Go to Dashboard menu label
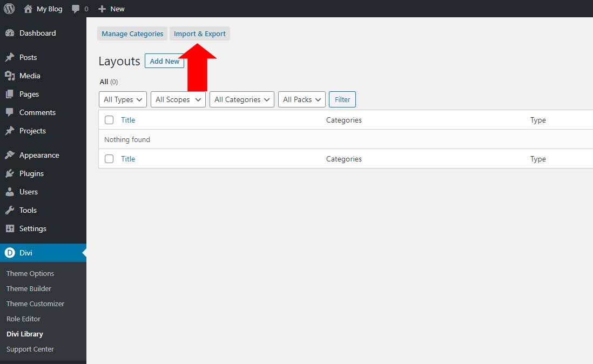Screen dimensions: 593x364 pos(37,33)
